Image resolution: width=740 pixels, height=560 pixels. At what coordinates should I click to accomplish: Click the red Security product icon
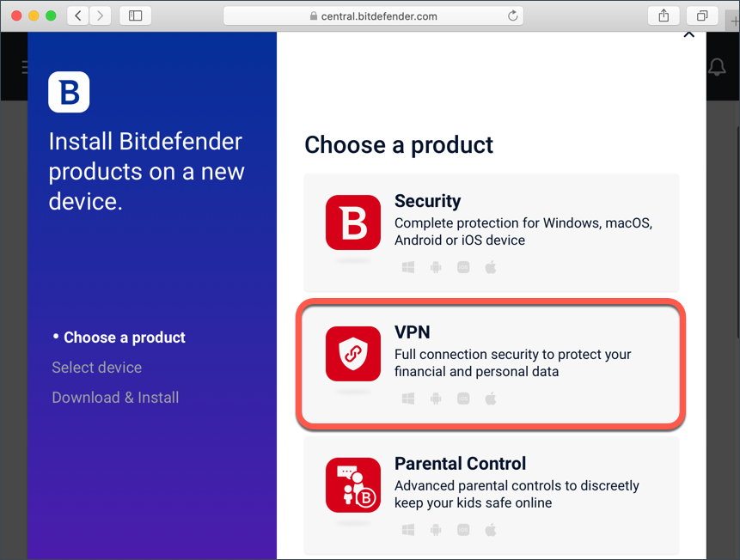(x=353, y=222)
